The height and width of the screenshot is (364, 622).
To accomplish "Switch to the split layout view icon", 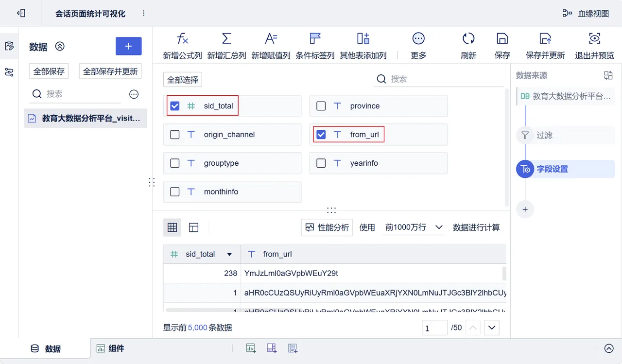I will click(194, 227).
